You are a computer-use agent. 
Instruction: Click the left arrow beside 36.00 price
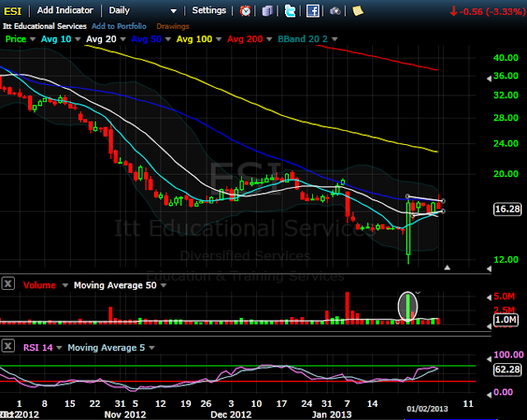(x=489, y=78)
